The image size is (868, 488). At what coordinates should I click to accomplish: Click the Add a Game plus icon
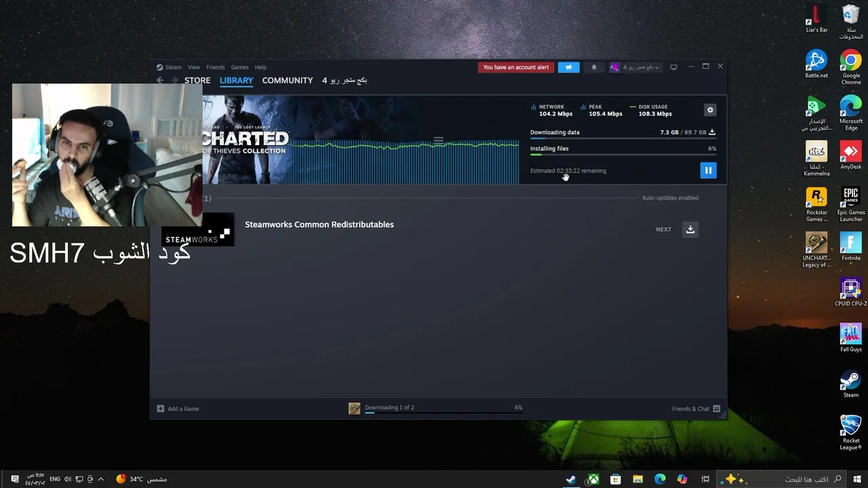click(x=160, y=409)
